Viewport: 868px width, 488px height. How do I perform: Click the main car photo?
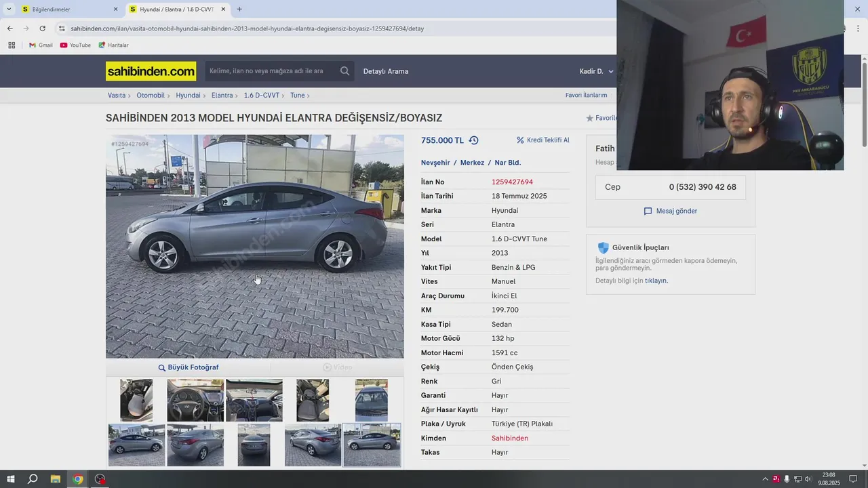pyautogui.click(x=254, y=246)
